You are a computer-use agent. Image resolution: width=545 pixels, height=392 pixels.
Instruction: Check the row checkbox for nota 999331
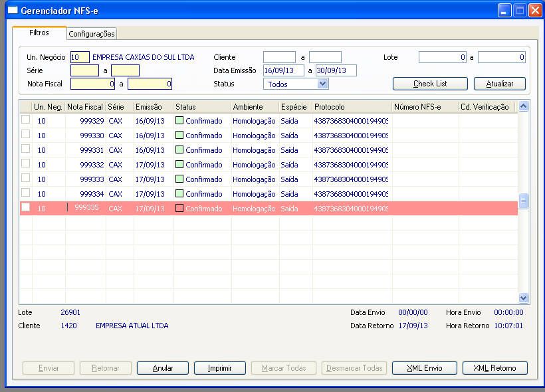pos(25,149)
